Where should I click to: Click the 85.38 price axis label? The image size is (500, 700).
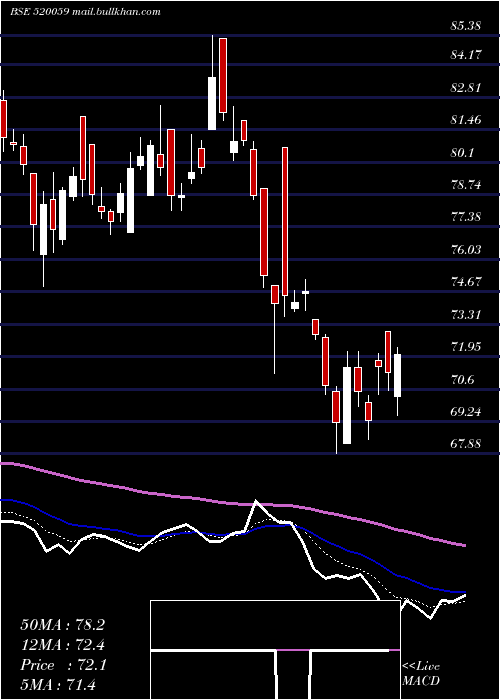coord(466,25)
